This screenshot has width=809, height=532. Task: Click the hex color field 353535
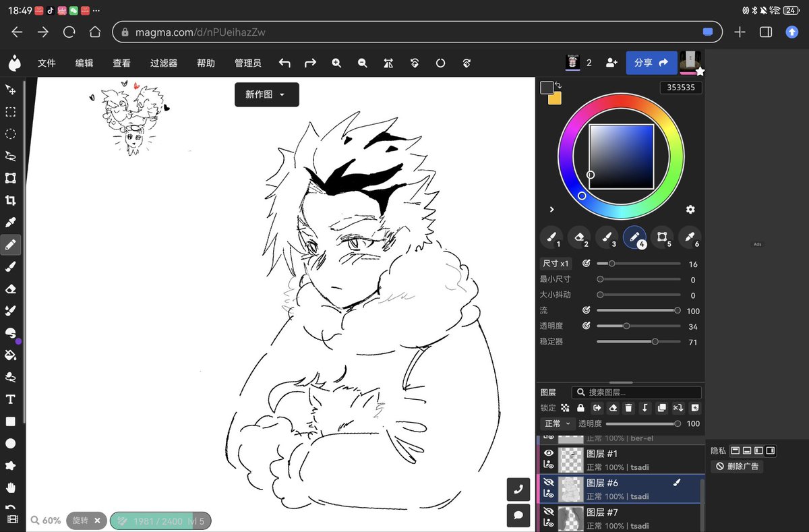click(x=681, y=88)
